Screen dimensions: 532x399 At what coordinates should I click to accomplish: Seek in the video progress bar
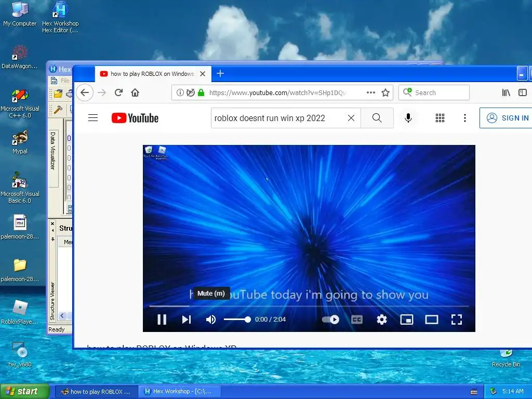click(309, 306)
